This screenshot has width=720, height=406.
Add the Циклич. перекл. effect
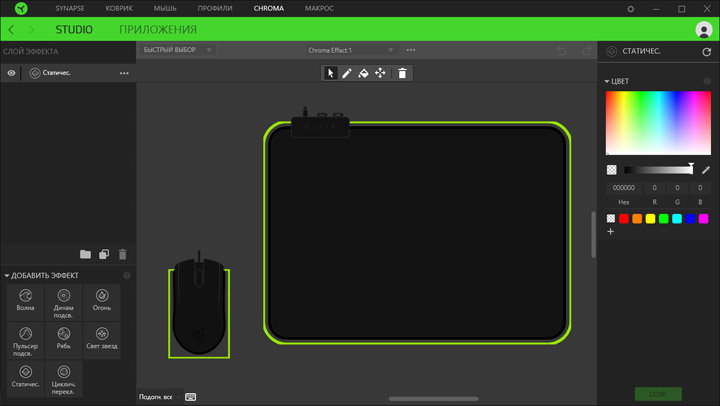pyautogui.click(x=64, y=379)
